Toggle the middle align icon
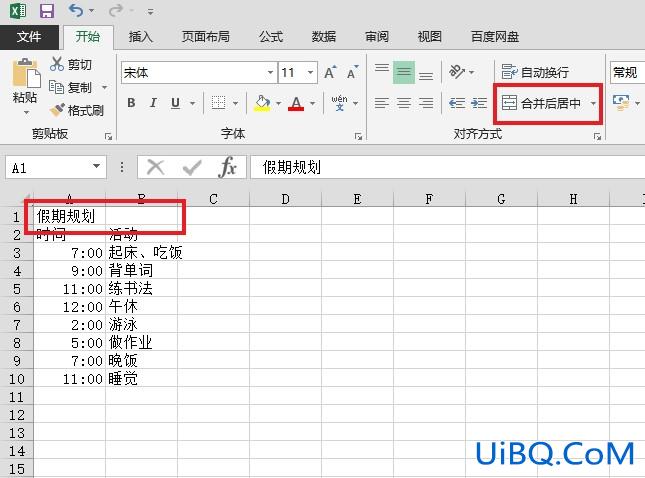This screenshot has width=645, height=478. [x=404, y=72]
